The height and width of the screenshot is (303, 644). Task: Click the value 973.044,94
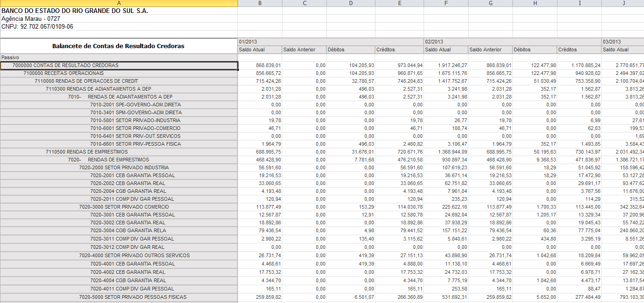click(x=409, y=65)
